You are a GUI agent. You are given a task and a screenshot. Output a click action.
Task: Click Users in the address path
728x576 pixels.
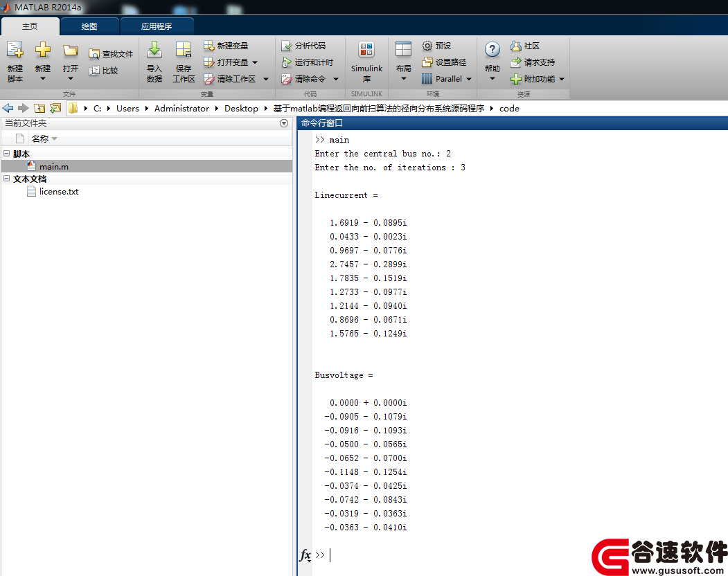click(x=127, y=108)
